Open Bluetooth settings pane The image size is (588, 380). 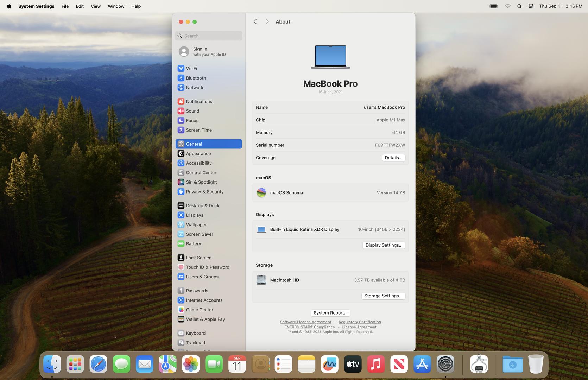tap(208, 78)
